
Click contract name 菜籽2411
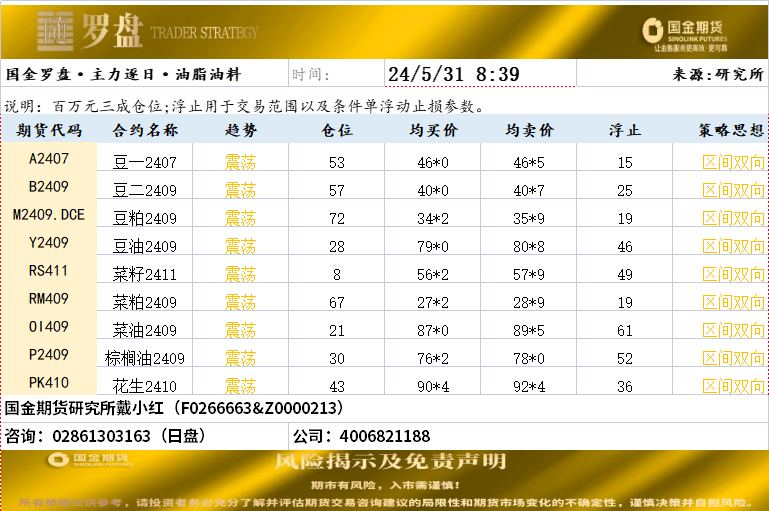[145, 274]
